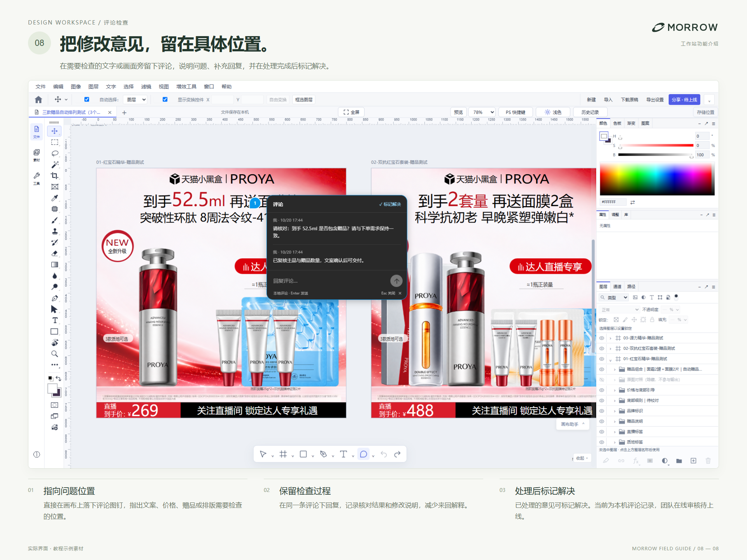The width and height of the screenshot is (747, 560).
Task: Click the 分享·待上线 button
Action: 684,100
